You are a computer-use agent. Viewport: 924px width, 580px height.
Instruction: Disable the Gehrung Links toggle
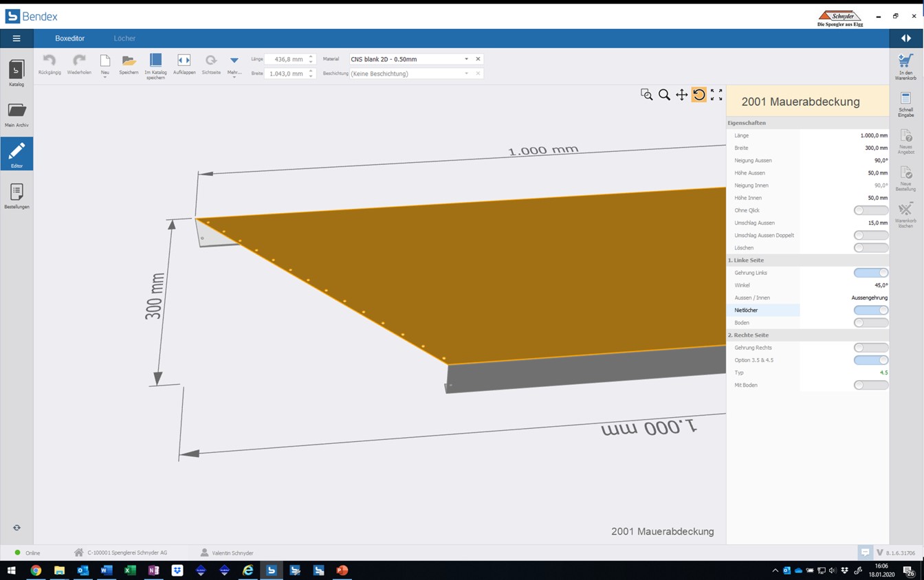tap(870, 273)
